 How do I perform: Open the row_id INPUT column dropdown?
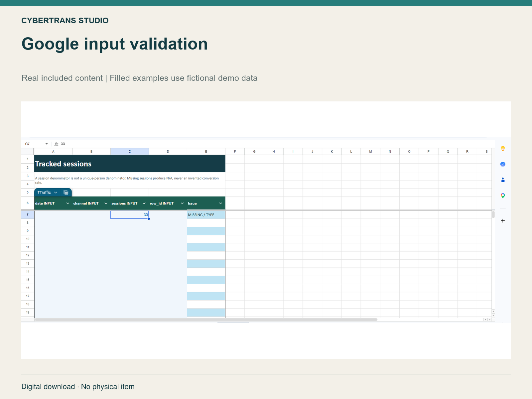pyautogui.click(x=182, y=203)
